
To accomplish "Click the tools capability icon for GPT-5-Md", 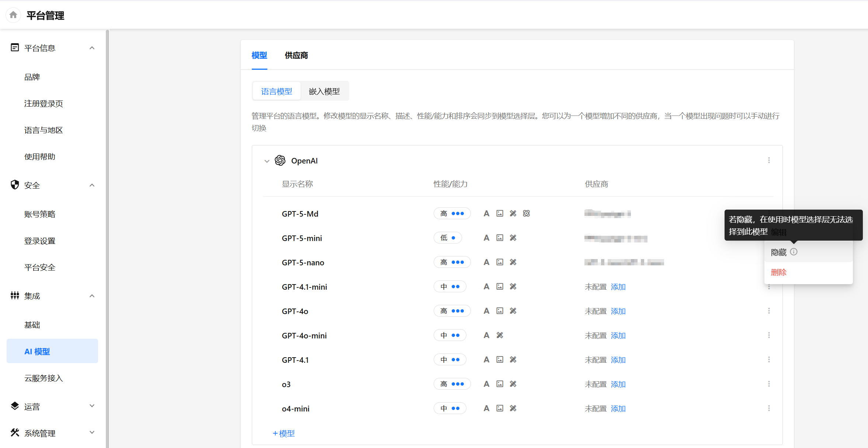I will coord(513,213).
